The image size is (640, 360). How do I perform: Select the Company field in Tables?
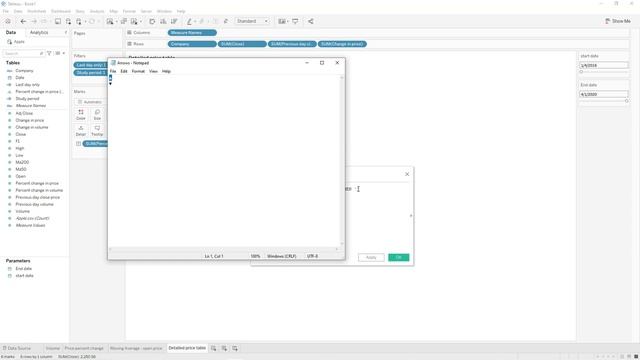24,71
